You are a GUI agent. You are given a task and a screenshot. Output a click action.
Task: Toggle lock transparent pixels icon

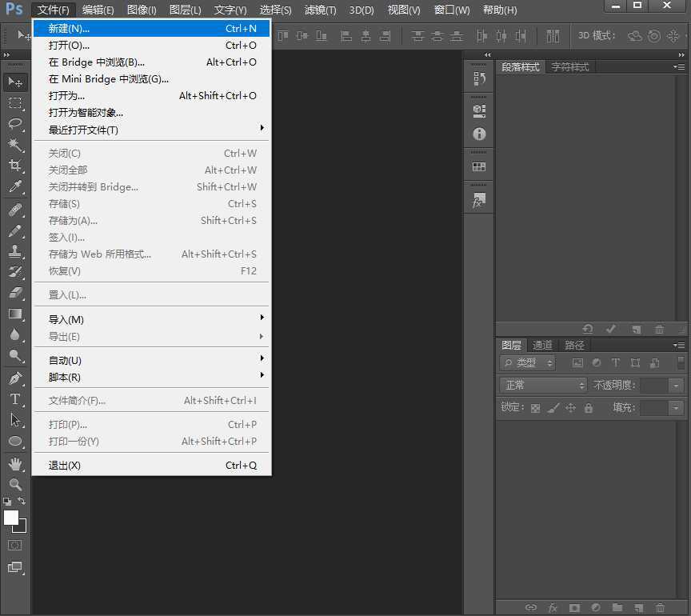(535, 408)
